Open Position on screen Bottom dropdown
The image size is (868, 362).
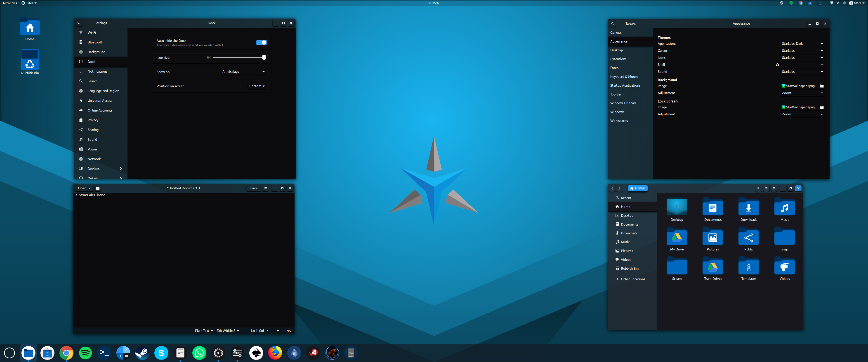pyautogui.click(x=257, y=86)
